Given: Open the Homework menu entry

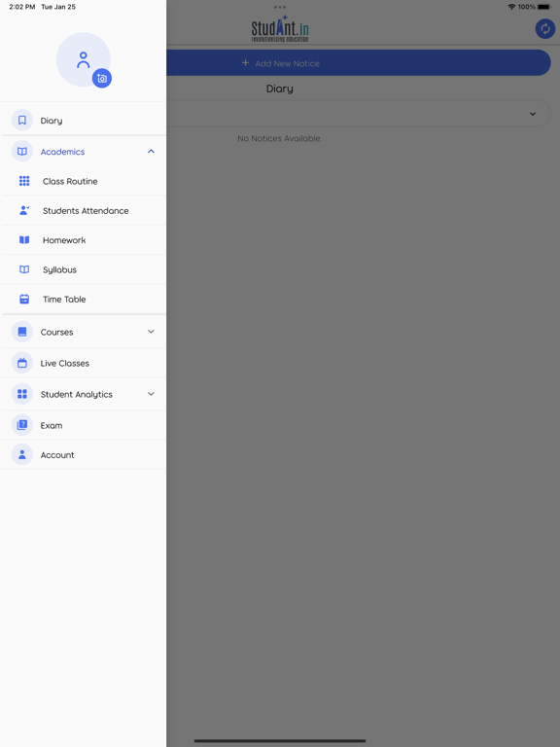Looking at the screenshot, I should 85,240.
